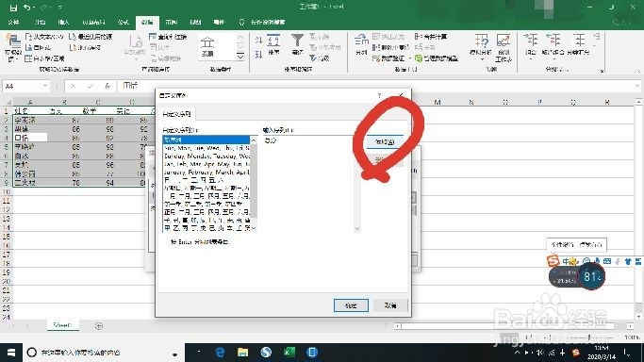The height and width of the screenshot is (362, 644).
Task: Open Existing Connections (现有连接)
Action: click(86, 48)
